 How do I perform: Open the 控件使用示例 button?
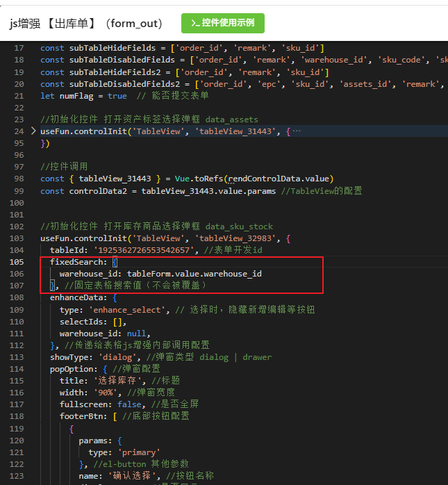coord(222,23)
